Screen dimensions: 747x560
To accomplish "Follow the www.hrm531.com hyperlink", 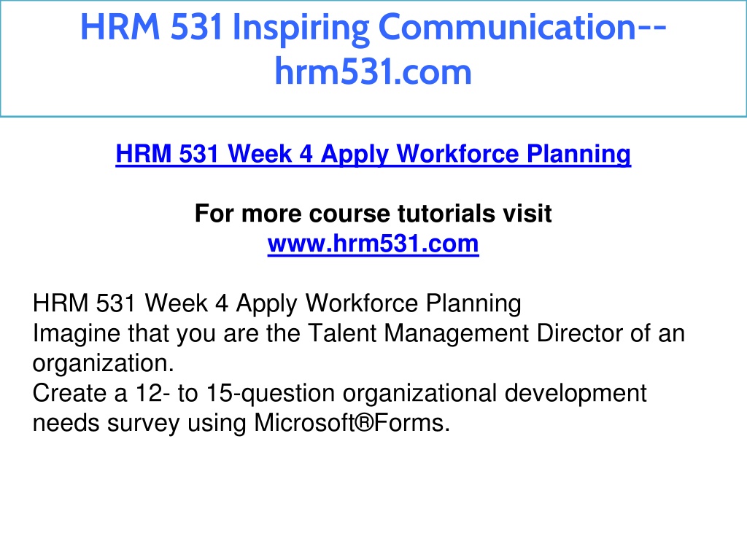I will 373,244.
